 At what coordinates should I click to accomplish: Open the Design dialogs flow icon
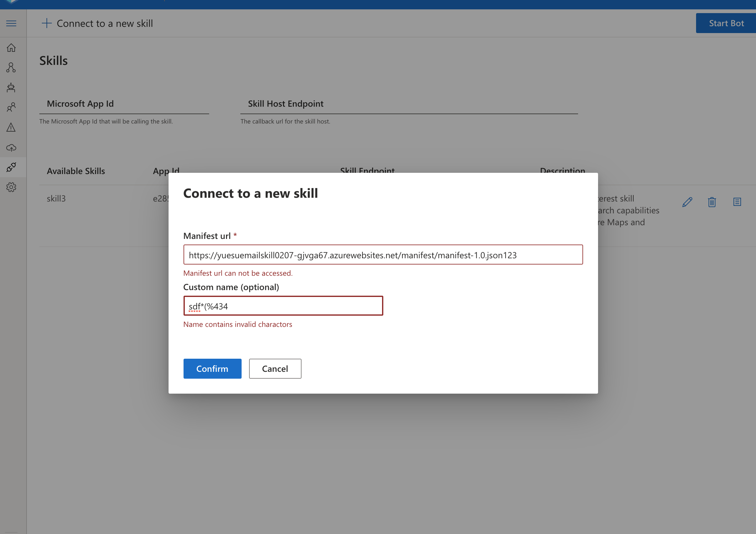click(x=11, y=67)
